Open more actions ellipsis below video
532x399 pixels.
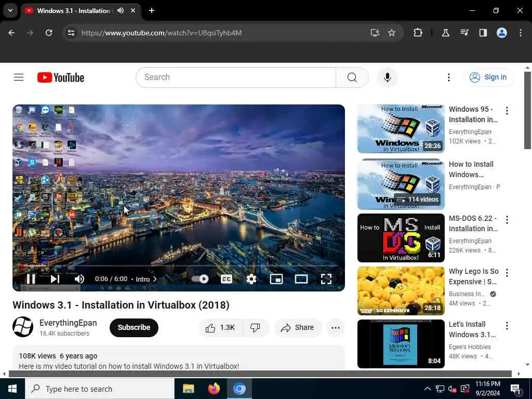(x=336, y=327)
